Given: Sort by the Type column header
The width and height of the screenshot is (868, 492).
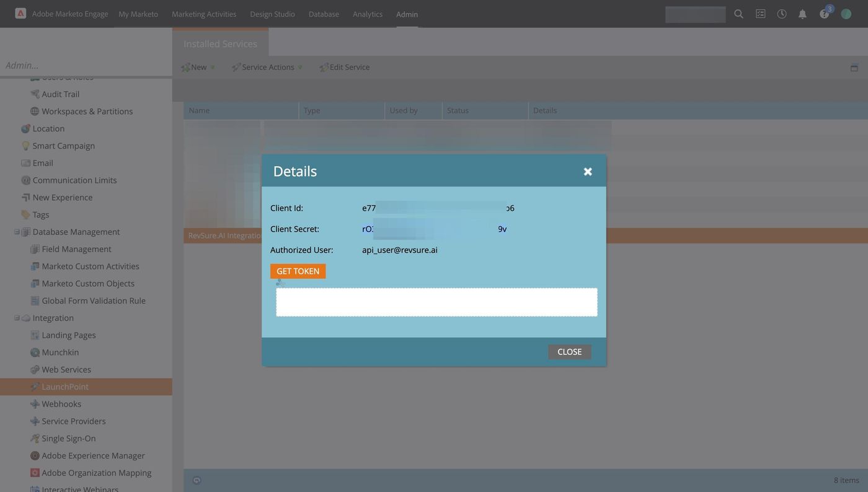Looking at the screenshot, I should 342,110.
